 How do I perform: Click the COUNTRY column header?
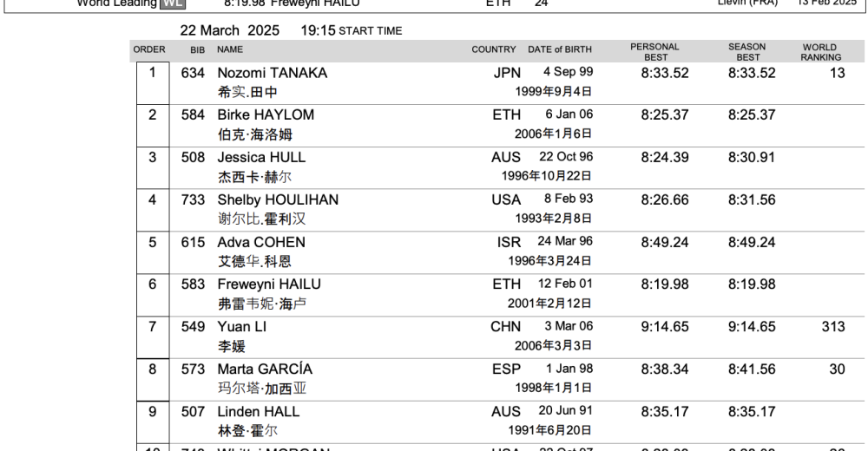click(493, 49)
